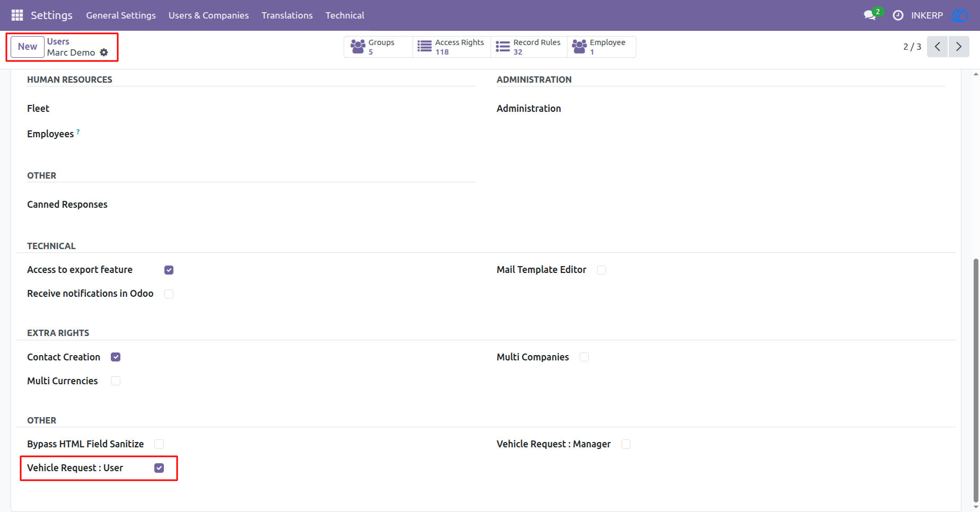980x512 pixels.
Task: Click the 2 / 3 pager counter
Action: pos(912,47)
